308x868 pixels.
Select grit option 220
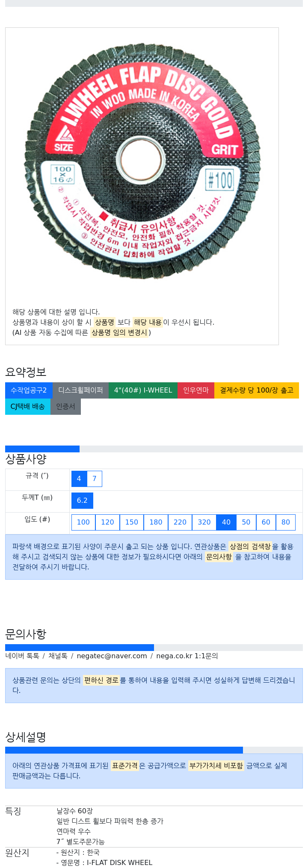(180, 522)
